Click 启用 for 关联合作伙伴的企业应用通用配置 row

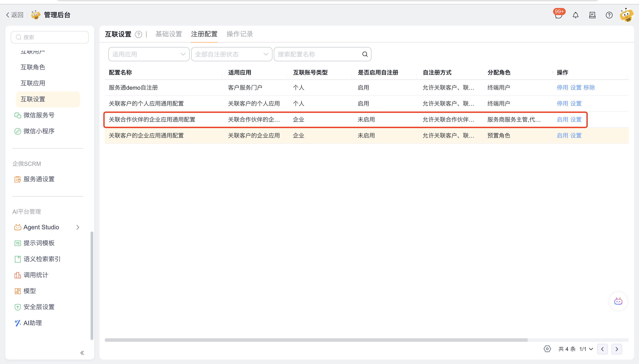coord(562,119)
